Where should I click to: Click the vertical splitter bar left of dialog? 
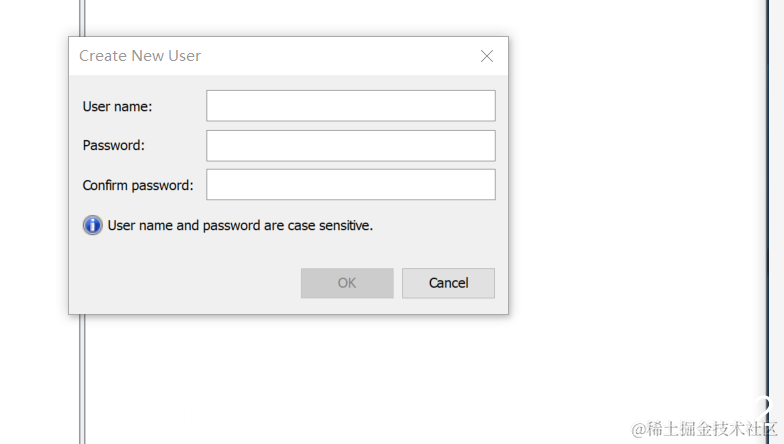[83, 380]
